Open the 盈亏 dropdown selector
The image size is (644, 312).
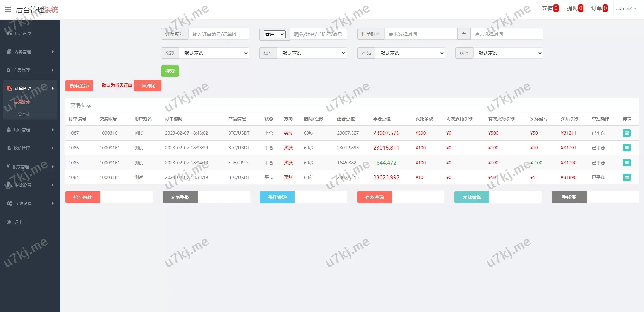click(312, 53)
